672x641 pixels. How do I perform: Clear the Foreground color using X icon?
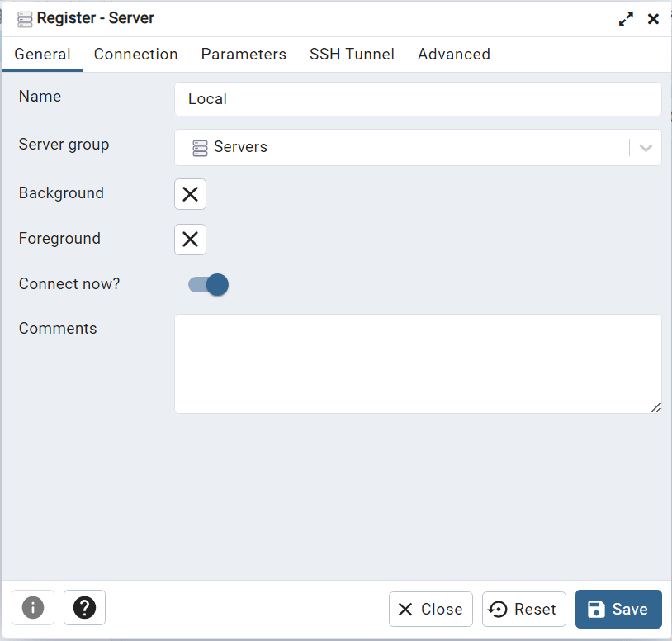[x=189, y=240]
